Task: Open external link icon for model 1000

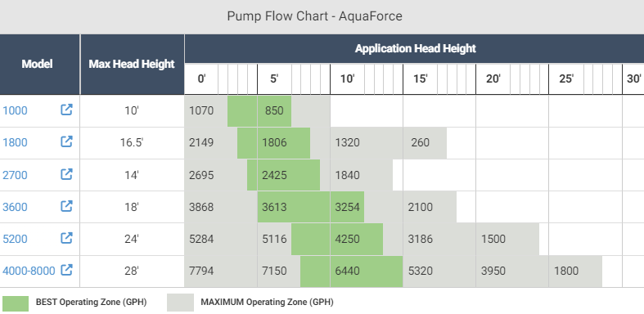Action: [66, 110]
